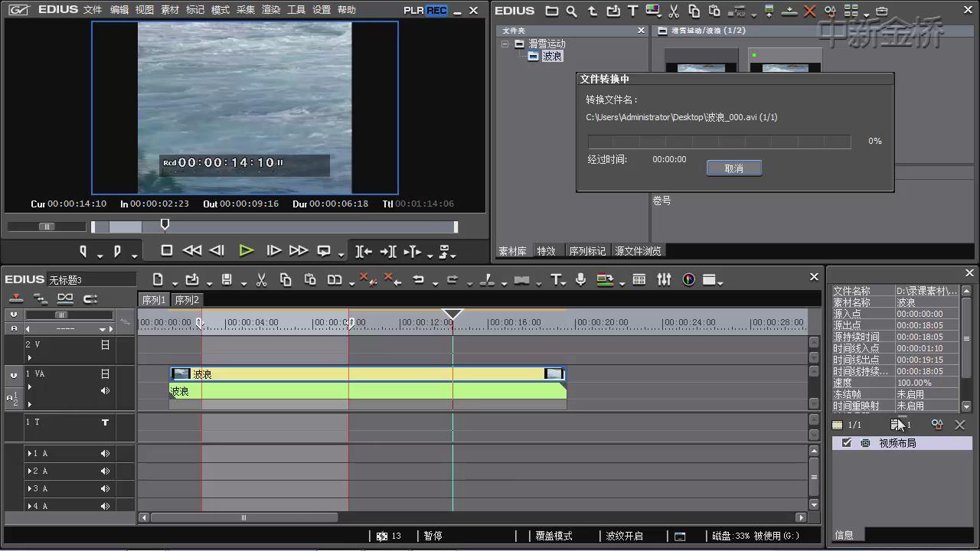This screenshot has width=980, height=551.
Task: Open the vectorscope icon
Action: (x=689, y=279)
